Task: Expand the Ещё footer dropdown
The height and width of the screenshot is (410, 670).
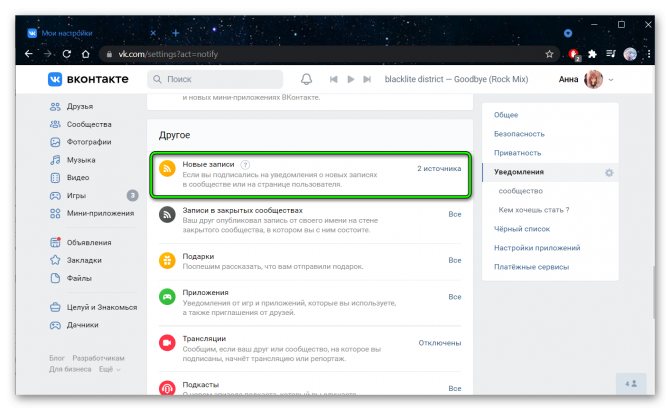Action: click(x=109, y=369)
